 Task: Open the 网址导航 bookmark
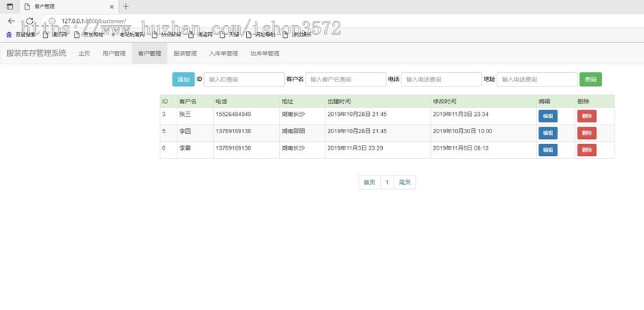point(260,35)
